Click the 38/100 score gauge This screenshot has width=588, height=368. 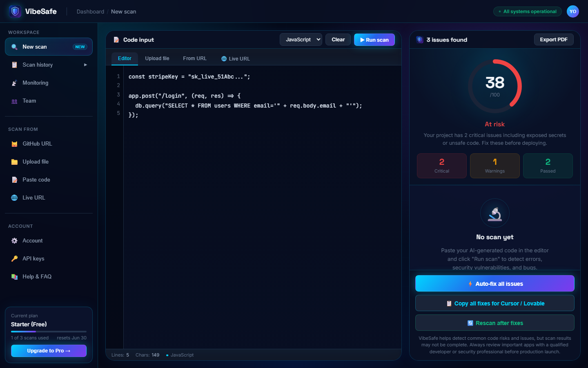click(495, 86)
